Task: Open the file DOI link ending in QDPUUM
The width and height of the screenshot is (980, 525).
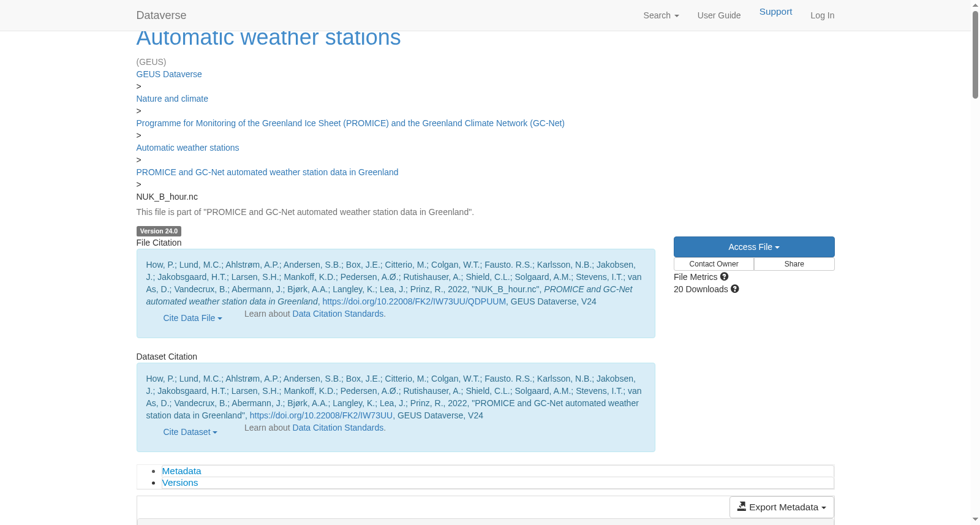Action: click(x=414, y=301)
